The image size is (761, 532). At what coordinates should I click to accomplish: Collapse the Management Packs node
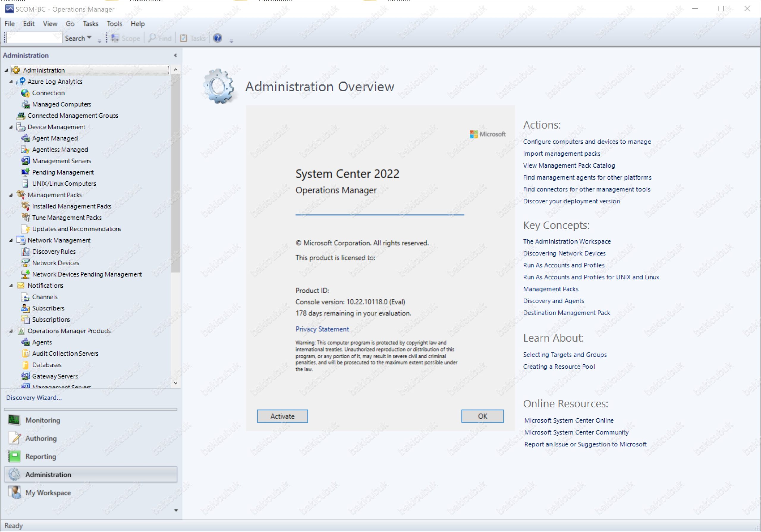[11, 195]
